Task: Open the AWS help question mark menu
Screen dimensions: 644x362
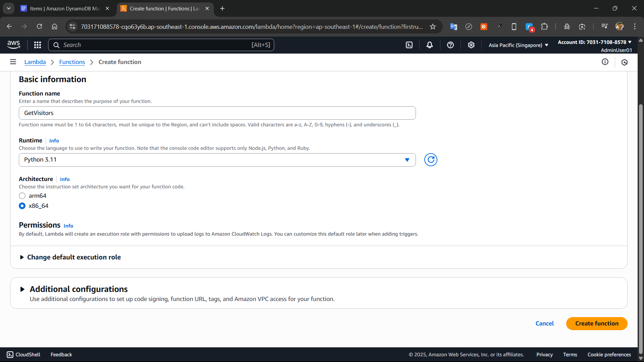Action: [x=450, y=45]
